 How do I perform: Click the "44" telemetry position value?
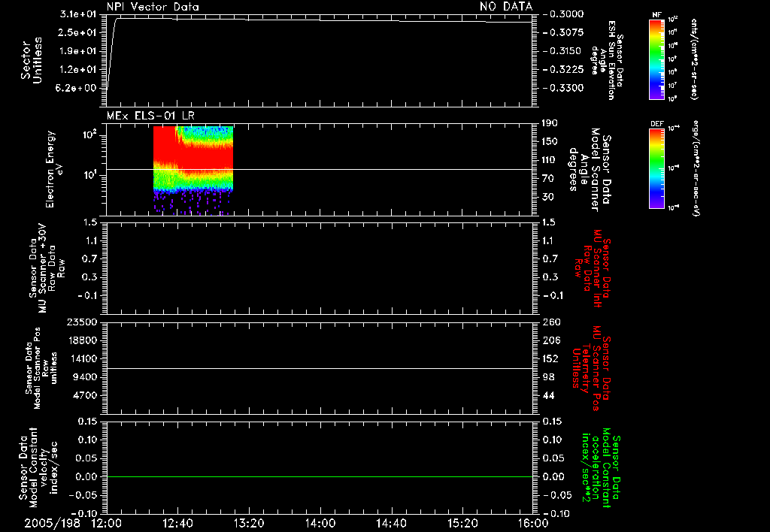pyautogui.click(x=548, y=395)
